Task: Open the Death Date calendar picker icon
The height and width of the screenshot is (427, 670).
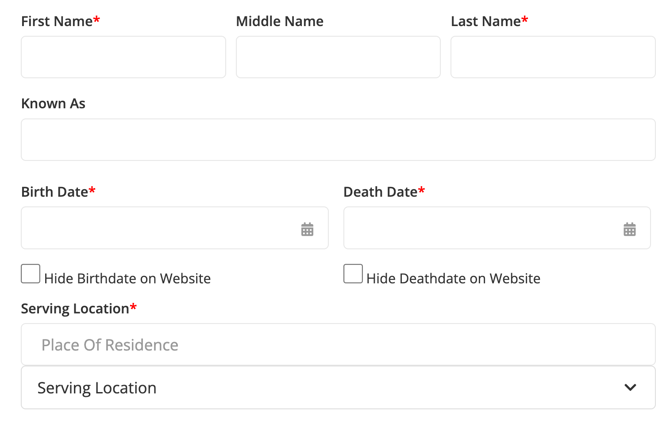Action: 629,229
